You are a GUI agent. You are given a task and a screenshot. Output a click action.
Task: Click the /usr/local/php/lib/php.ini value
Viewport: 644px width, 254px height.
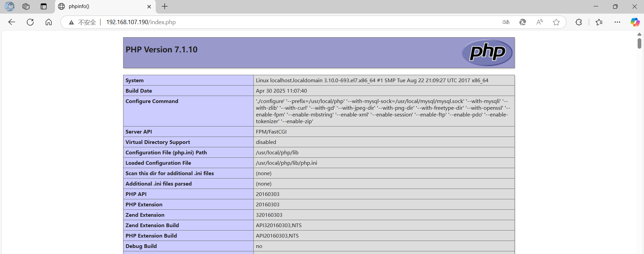[286, 163]
